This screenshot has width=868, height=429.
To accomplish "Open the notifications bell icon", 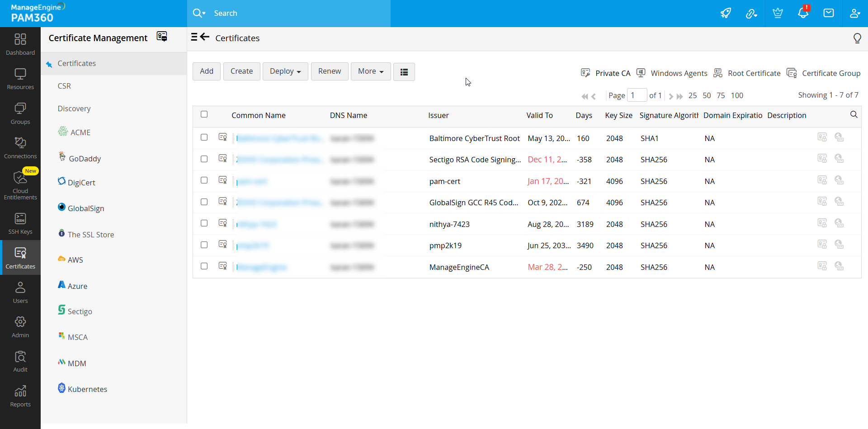I will 803,13.
